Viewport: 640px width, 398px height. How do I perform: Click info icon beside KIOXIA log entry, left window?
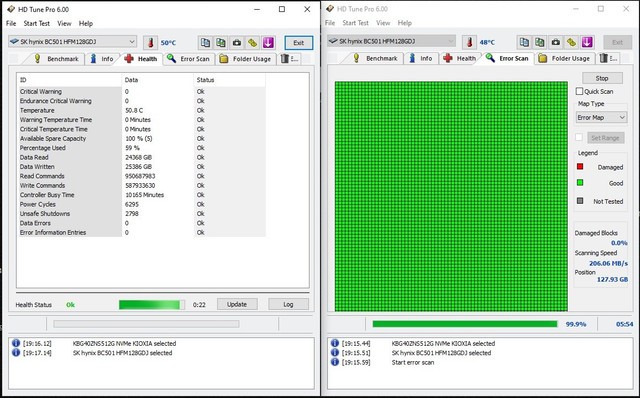[16, 343]
